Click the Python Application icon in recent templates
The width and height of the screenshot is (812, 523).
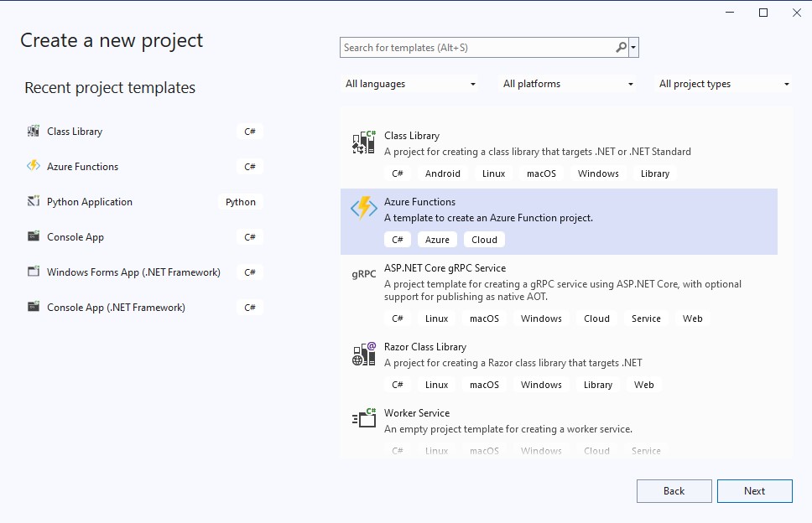click(34, 201)
